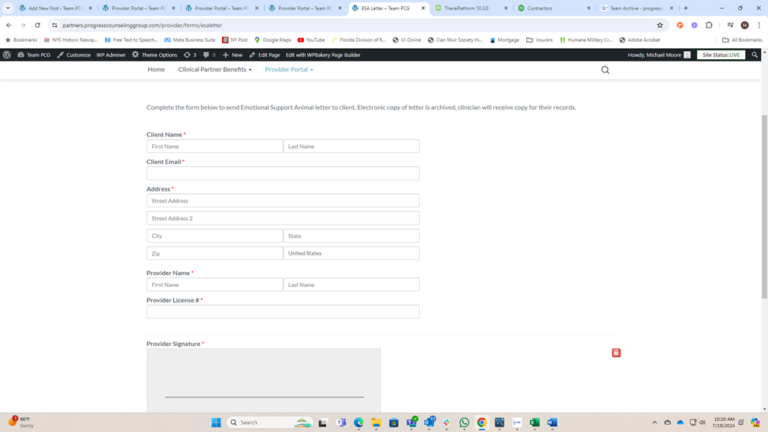Expand the Clinical Partner Benefits menu
Viewport: 768px width, 432px height.
[214, 70]
